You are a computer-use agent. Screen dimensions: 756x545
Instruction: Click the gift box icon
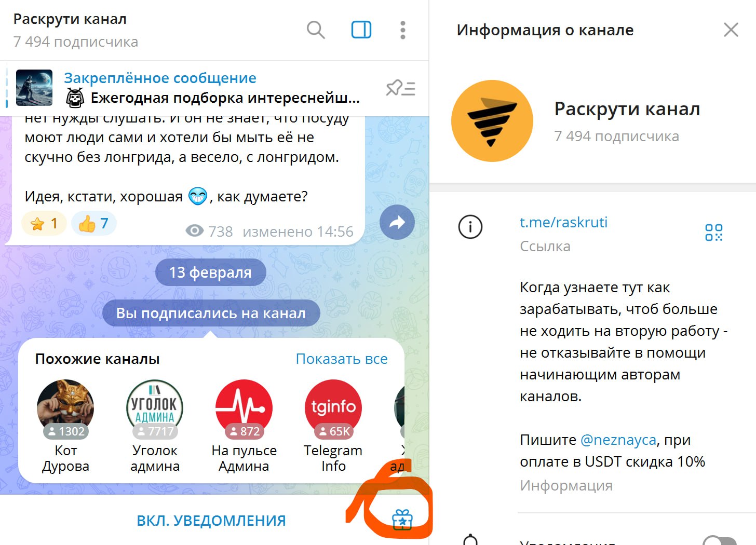coord(402,520)
